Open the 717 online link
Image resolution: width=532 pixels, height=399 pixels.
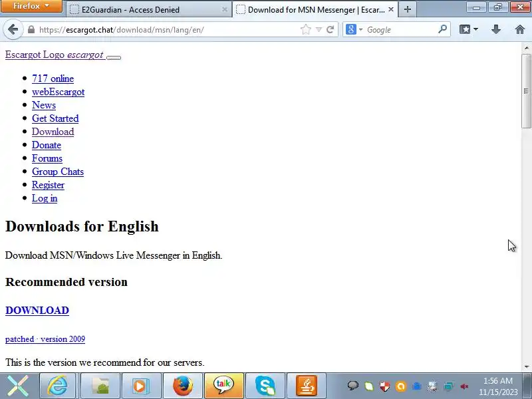(x=53, y=78)
